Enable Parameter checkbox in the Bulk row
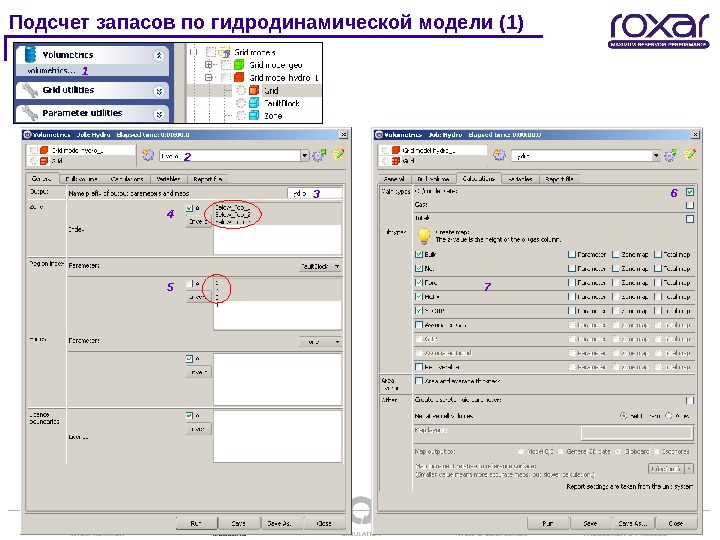 [x=572, y=254]
